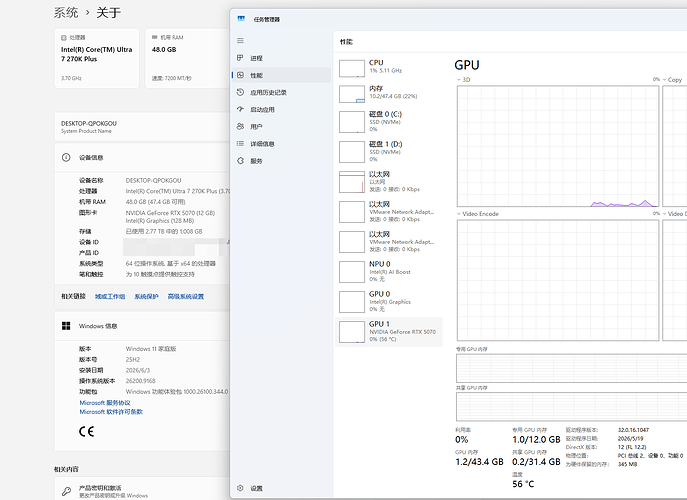Click the Details (详细信息) list icon
Image resolution: width=687 pixels, height=500 pixels.
pos(240,143)
